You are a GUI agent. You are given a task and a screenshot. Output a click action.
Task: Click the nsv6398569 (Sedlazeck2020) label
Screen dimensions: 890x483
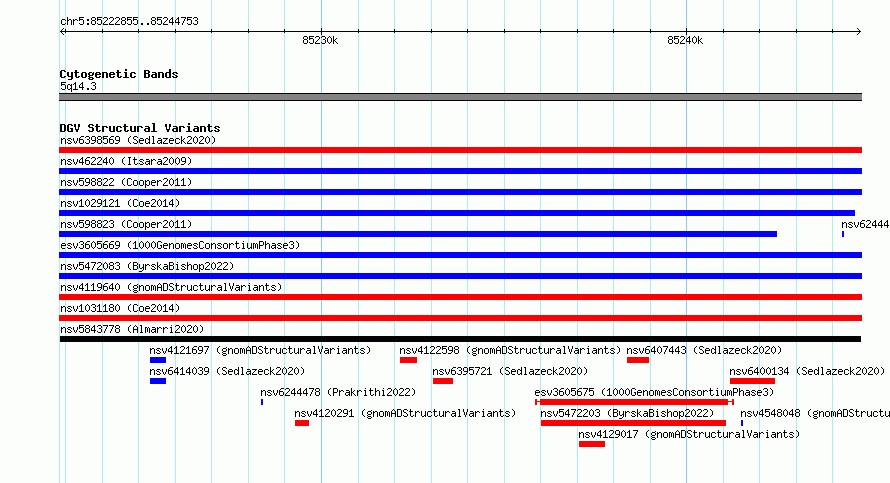138,140
